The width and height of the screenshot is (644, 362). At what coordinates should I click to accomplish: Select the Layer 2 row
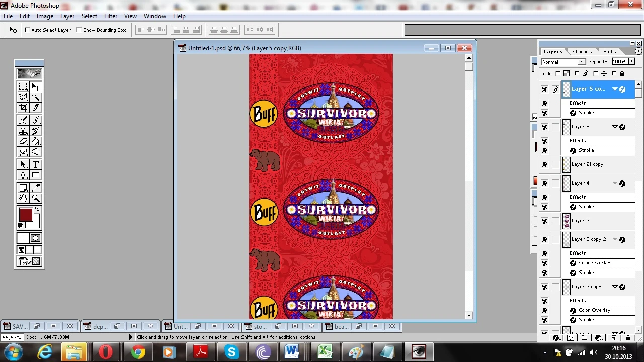598,221
